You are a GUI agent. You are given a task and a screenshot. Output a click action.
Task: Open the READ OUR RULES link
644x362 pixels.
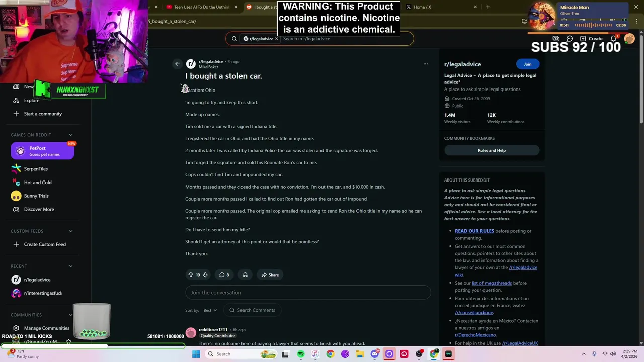(x=474, y=231)
